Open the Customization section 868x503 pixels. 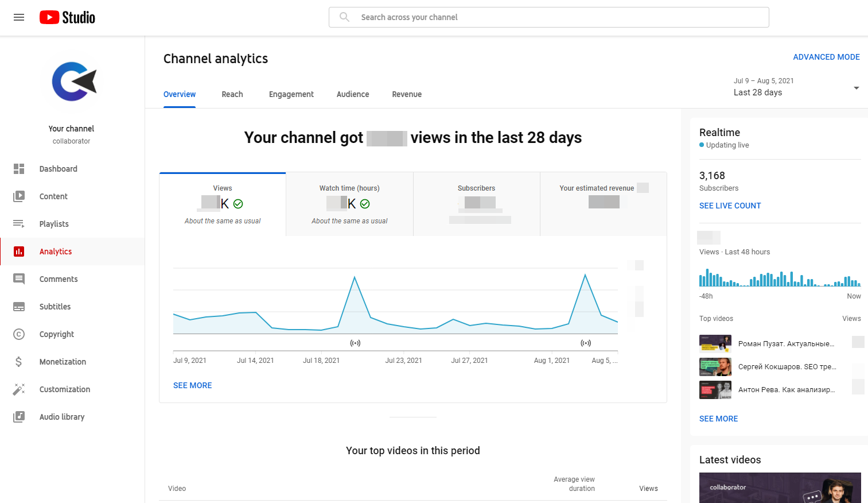64,389
